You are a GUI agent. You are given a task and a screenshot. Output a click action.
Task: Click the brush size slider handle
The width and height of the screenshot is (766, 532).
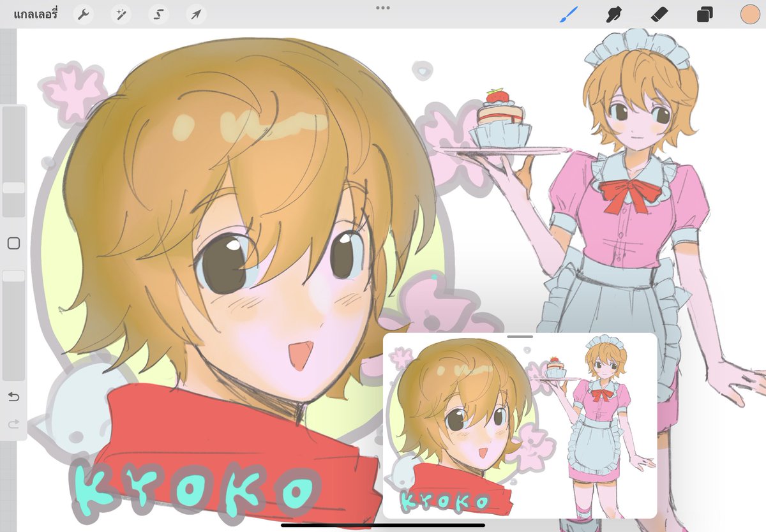point(13,188)
